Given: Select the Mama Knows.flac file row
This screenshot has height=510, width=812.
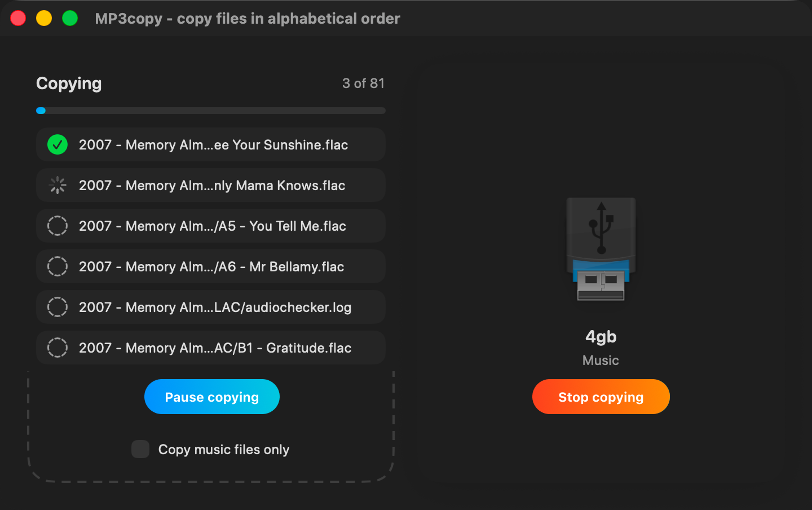Looking at the screenshot, I should click(x=211, y=185).
